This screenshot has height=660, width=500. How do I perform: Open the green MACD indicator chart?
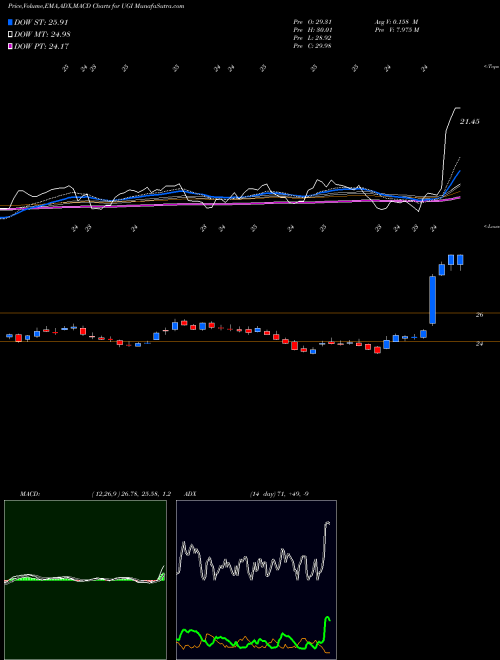tap(85, 580)
